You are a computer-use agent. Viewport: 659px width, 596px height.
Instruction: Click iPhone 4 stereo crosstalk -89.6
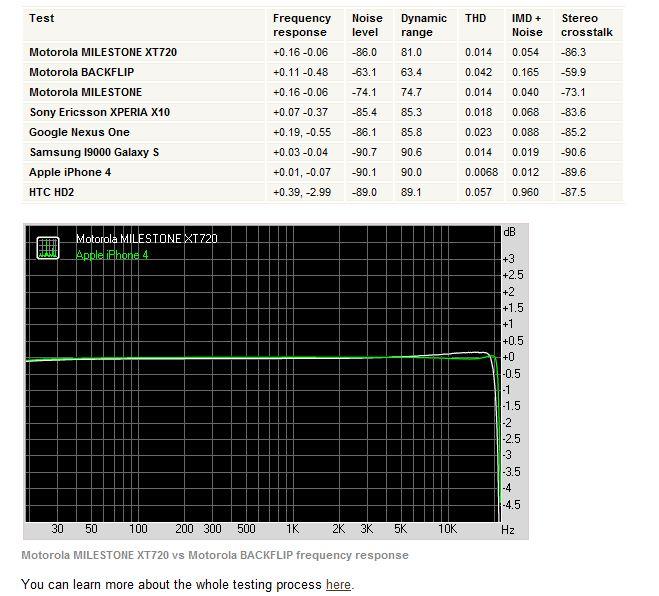(x=573, y=172)
